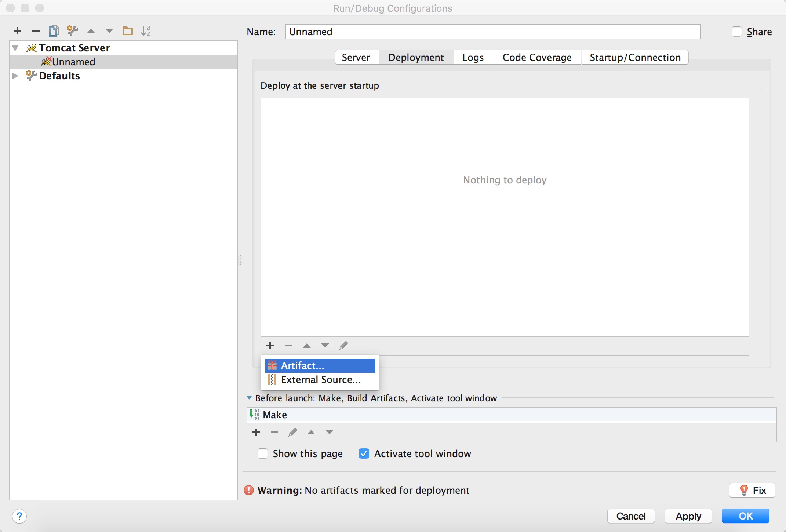Expand the Defaults tree item
This screenshot has height=532, width=786.
[16, 76]
